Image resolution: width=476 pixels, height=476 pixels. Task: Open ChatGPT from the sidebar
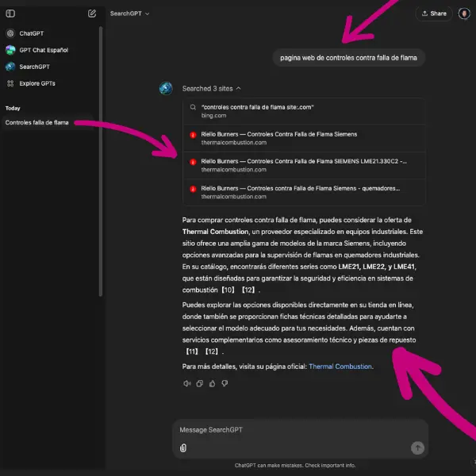coord(32,33)
